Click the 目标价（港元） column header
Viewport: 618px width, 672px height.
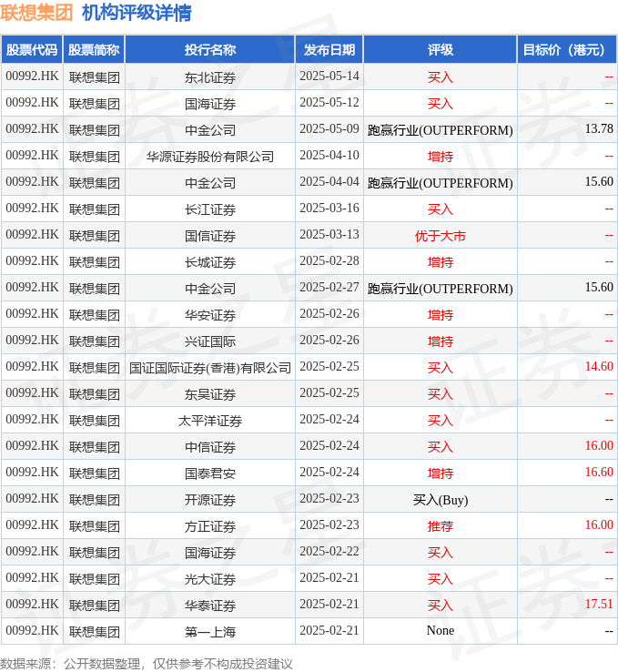(567, 50)
